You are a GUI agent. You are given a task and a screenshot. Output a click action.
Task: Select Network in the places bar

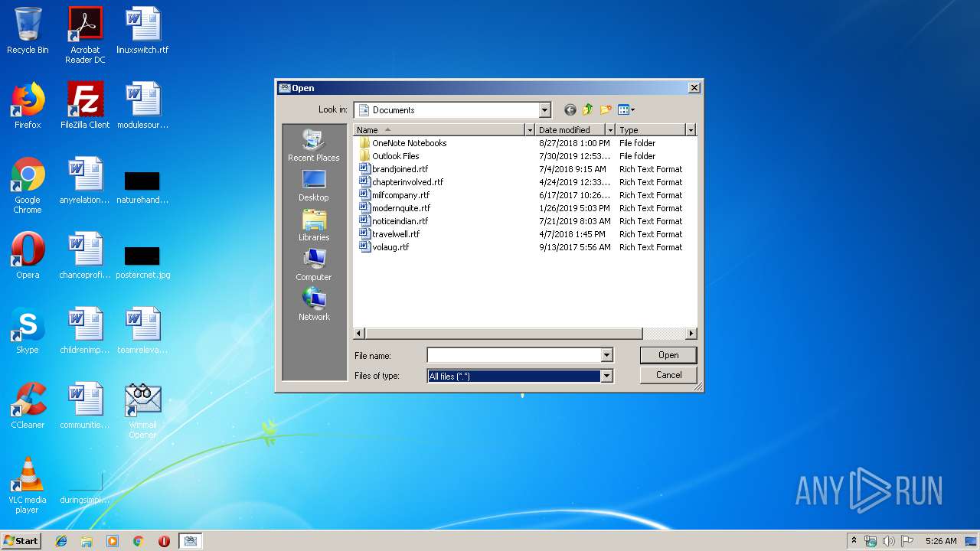(314, 305)
